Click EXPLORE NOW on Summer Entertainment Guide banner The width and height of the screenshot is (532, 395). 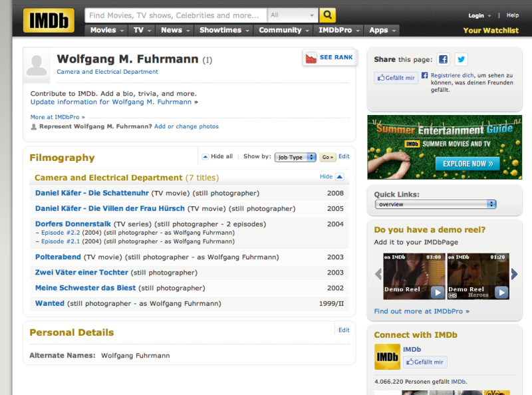point(467,164)
